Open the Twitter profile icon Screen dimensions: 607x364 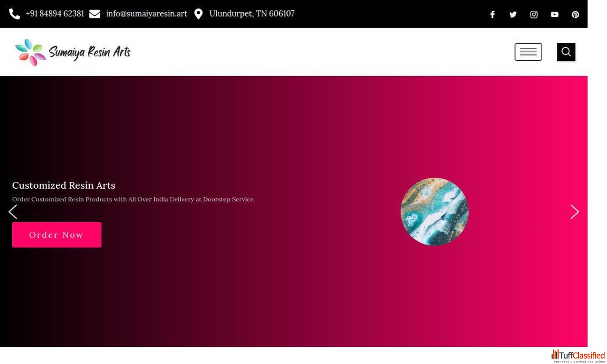click(513, 15)
